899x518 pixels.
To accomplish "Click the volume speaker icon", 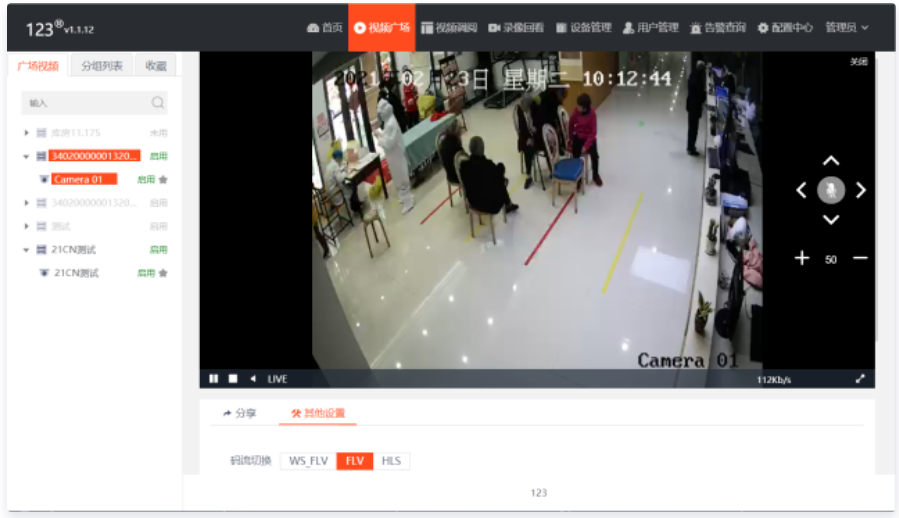I will pos(253,379).
